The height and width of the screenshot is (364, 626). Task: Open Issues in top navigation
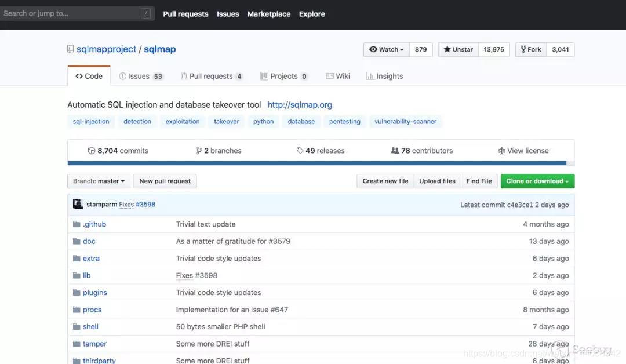tap(228, 14)
